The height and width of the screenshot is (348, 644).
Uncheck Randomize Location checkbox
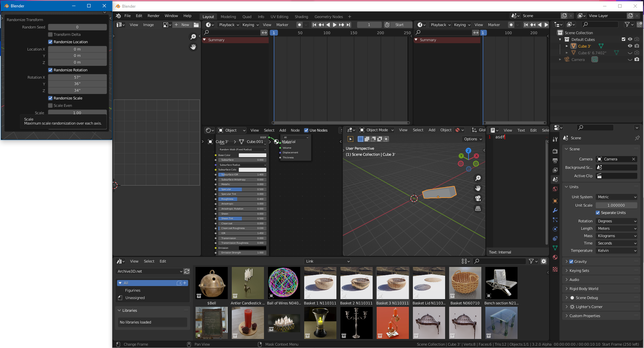click(50, 42)
